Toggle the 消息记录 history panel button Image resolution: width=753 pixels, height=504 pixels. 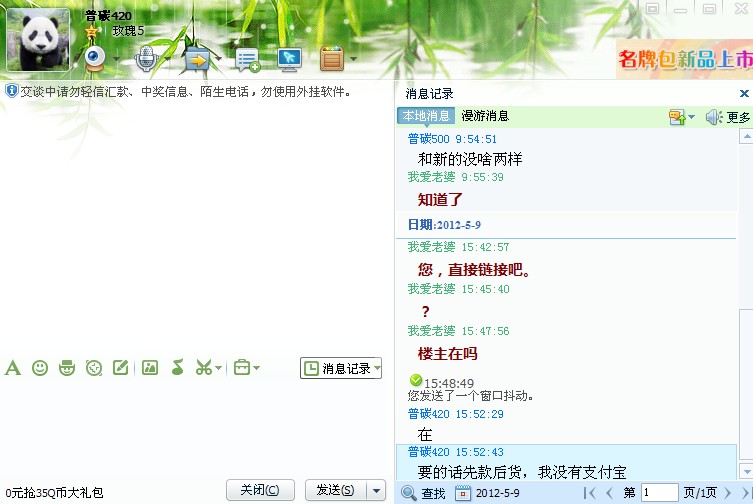pos(341,369)
